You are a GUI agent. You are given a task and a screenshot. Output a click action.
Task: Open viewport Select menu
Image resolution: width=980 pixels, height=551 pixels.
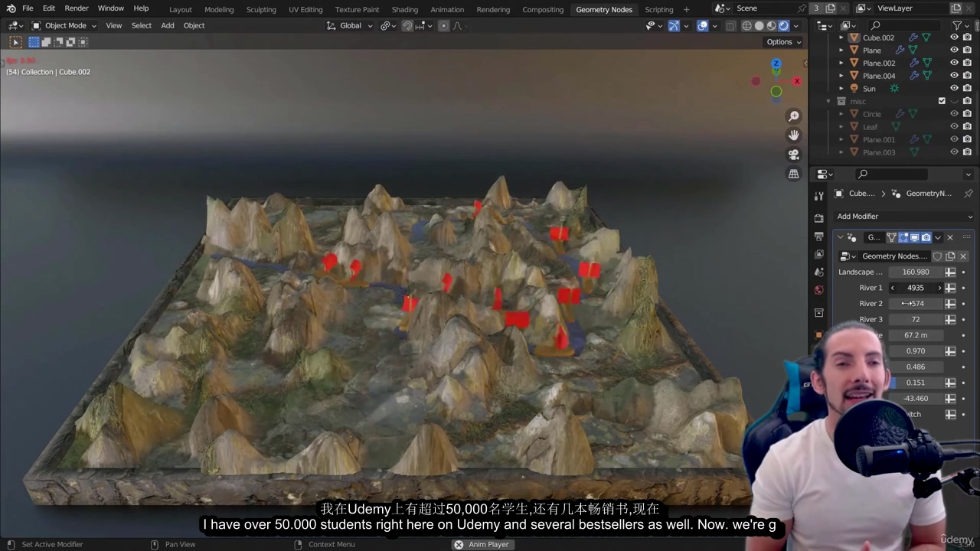click(x=142, y=25)
